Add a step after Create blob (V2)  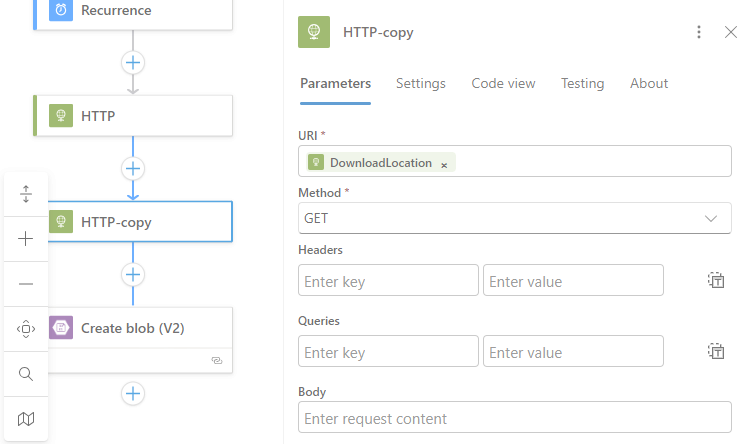(133, 394)
